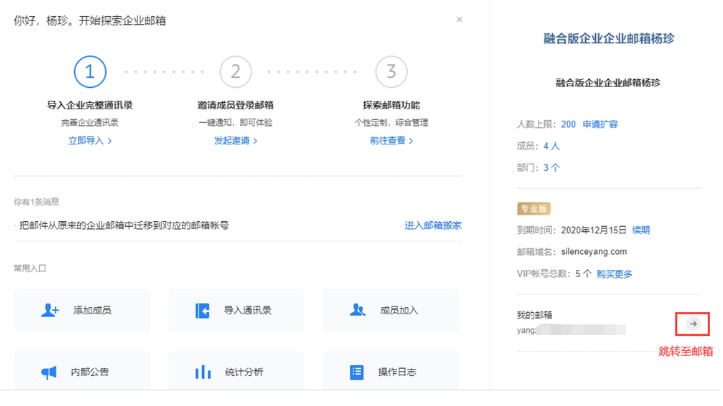Open the department count 3个 link
The image size is (723, 406).
click(x=551, y=168)
